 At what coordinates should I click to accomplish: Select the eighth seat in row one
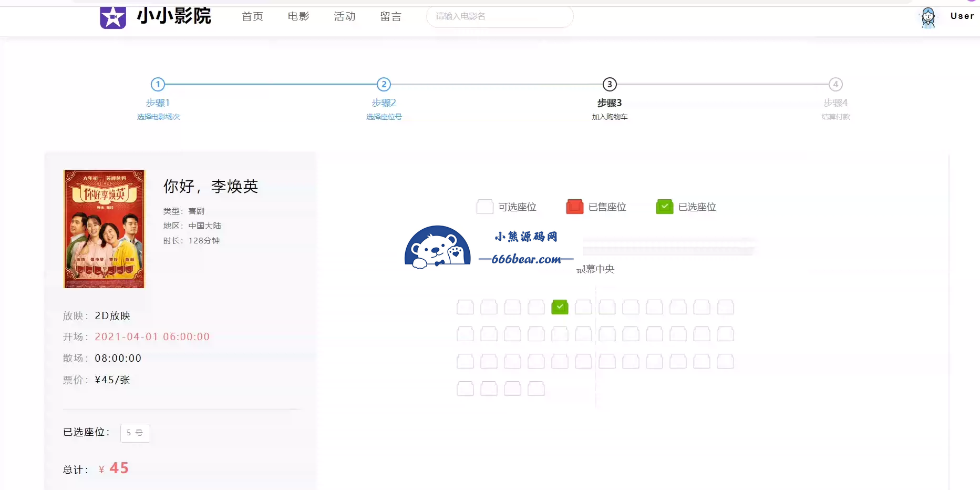631,307
